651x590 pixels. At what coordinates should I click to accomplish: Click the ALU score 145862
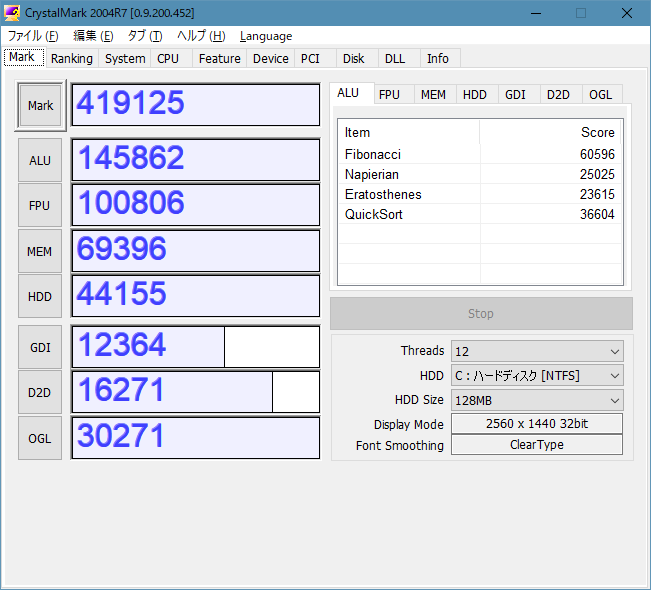coord(196,160)
